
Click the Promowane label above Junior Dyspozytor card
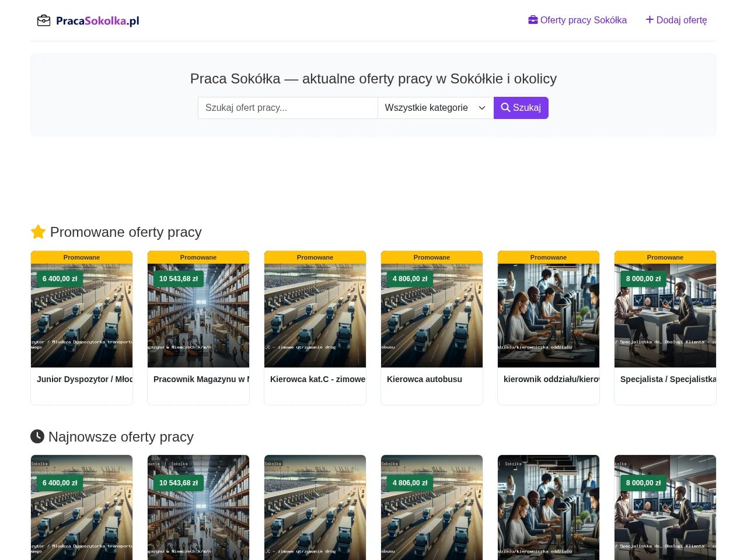tap(82, 257)
